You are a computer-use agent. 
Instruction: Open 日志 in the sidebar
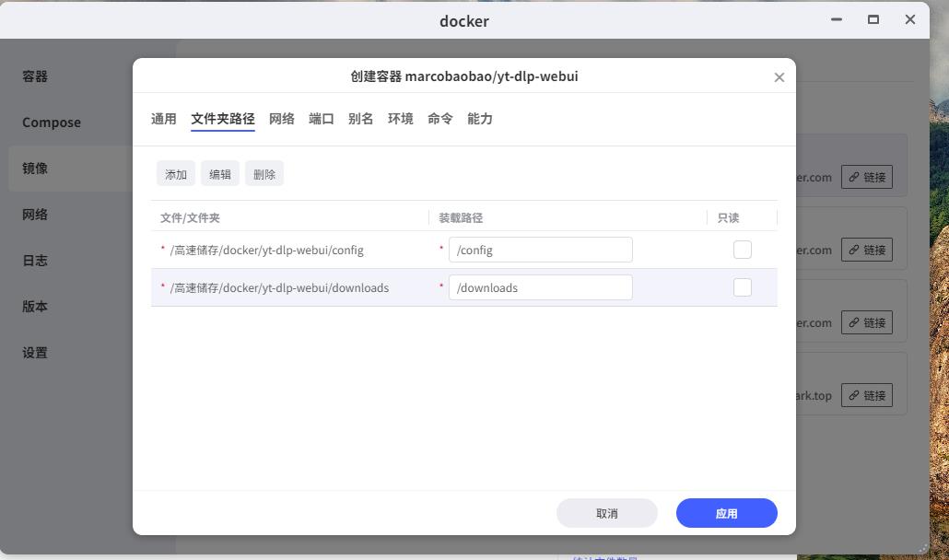(x=35, y=260)
